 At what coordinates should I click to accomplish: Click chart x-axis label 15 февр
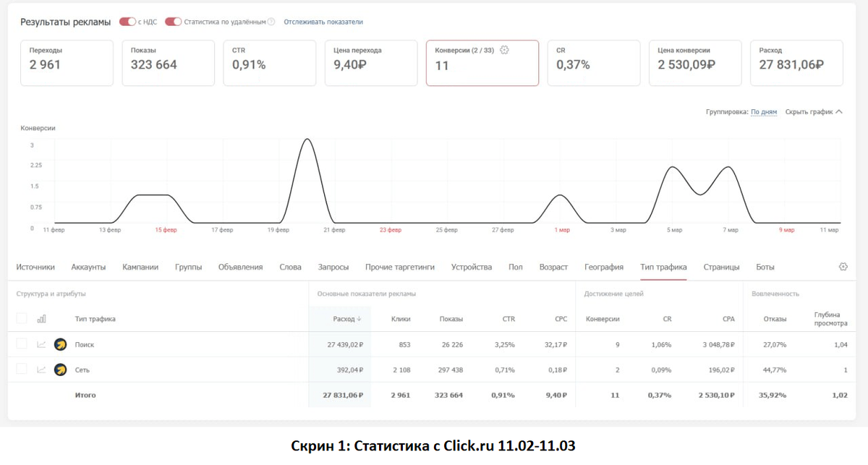click(166, 230)
